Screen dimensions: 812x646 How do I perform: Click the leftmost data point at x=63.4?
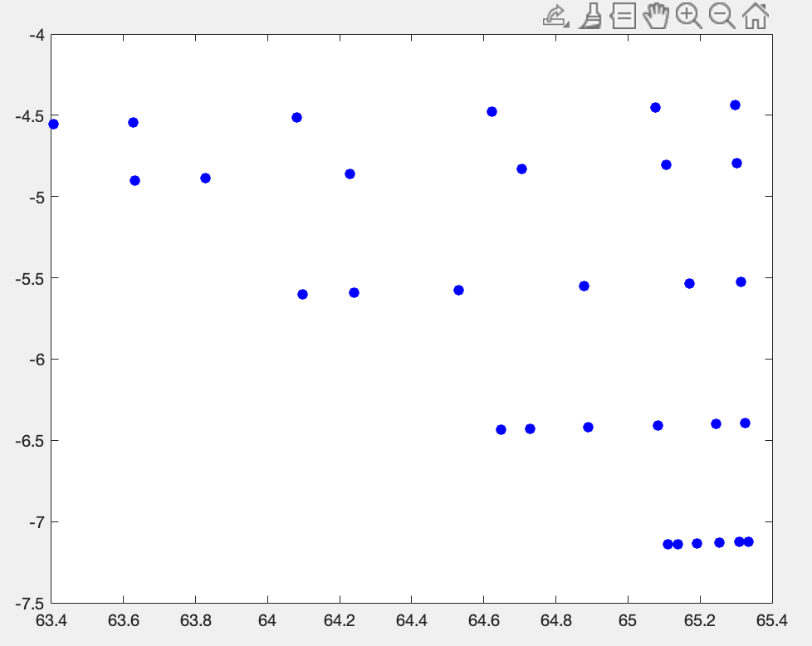pos(53,124)
